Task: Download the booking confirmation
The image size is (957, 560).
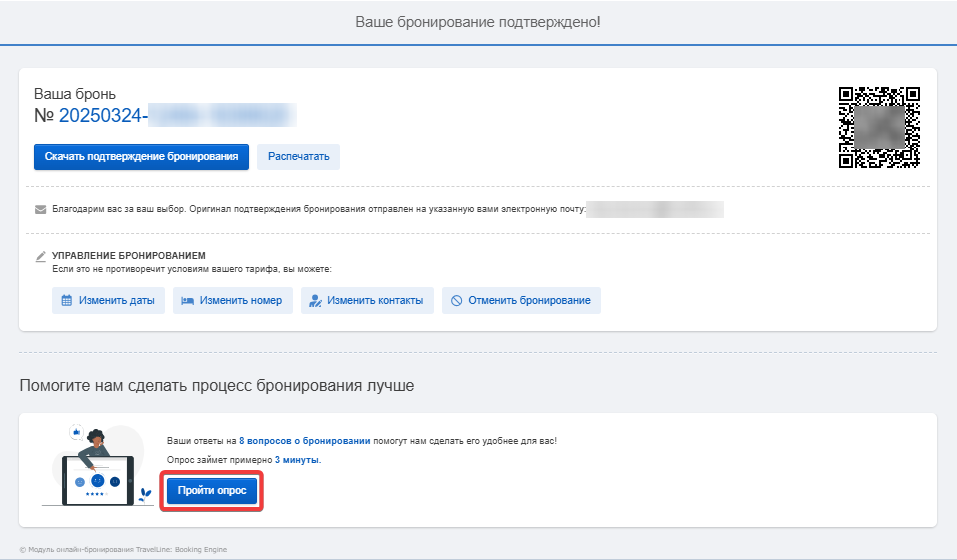Action: coord(141,157)
